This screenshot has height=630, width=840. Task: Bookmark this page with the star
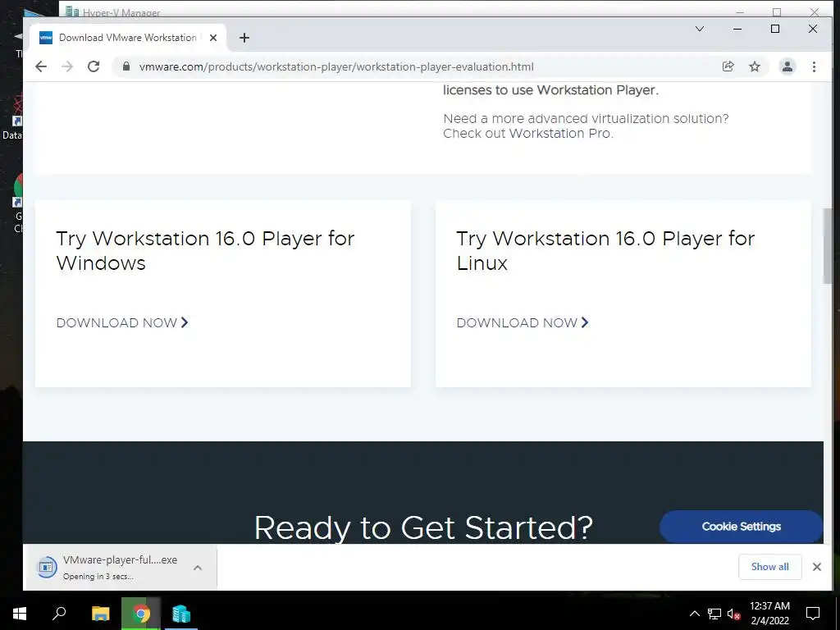click(755, 66)
